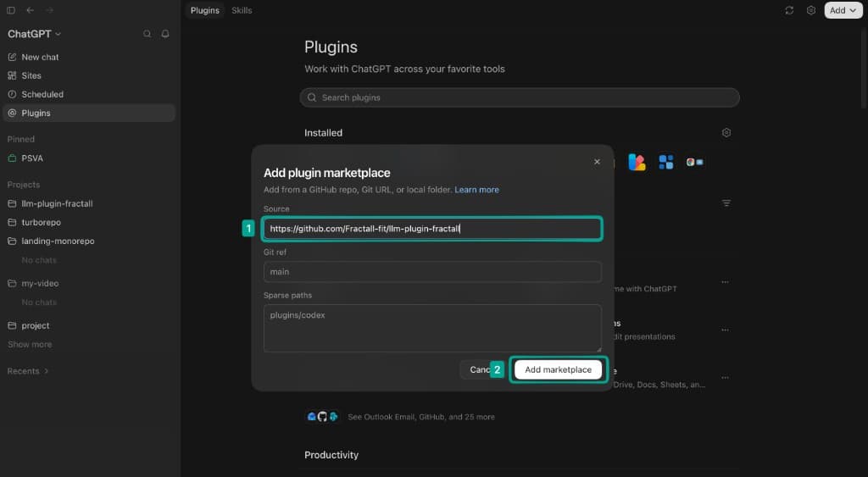Screen dimensions: 868x477
Task: Open the ChatGPT workspace dropdown
Action: tap(34, 34)
